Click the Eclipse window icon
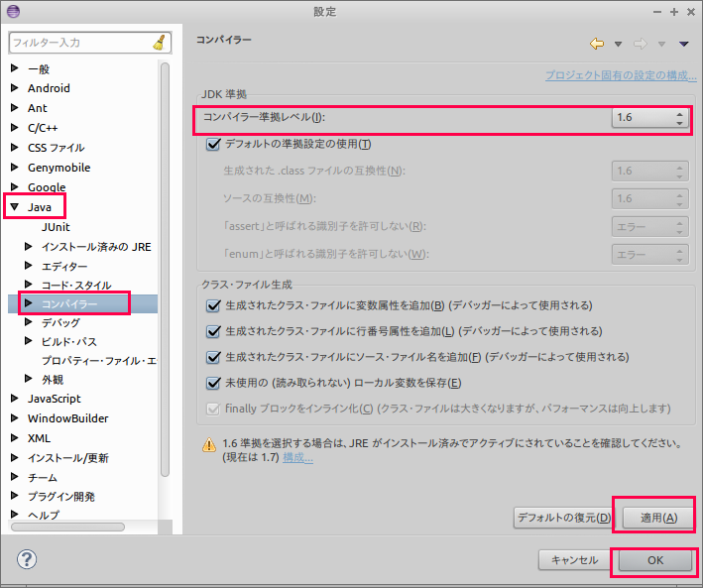This screenshot has height=588, width=703. tap(13, 11)
